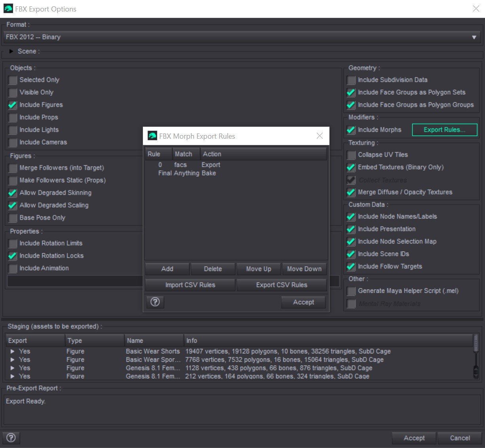Click Delete in the morph rules dialog
This screenshot has height=448, width=485.
213,269
